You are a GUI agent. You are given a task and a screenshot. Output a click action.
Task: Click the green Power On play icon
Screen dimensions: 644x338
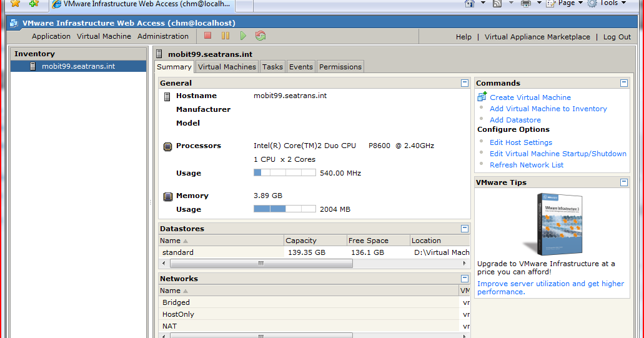[x=243, y=36]
